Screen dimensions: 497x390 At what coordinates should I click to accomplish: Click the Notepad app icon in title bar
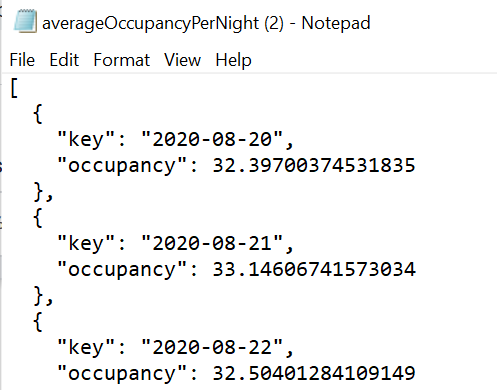click(25, 22)
